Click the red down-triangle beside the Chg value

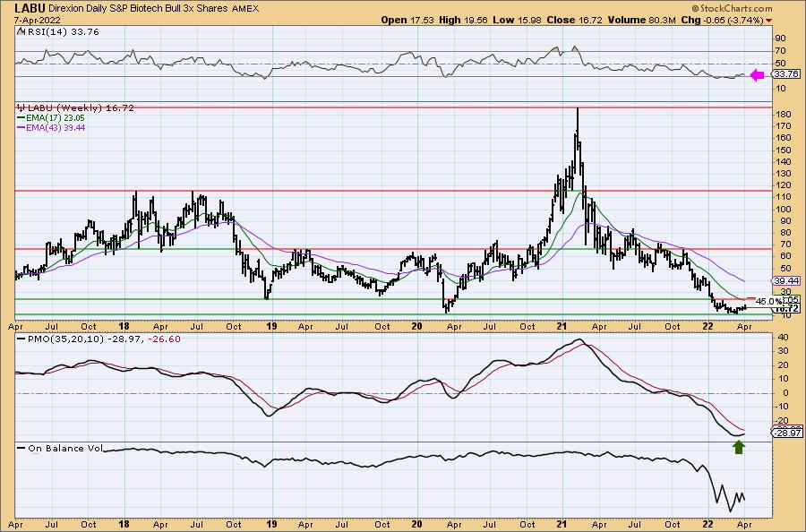tap(769, 21)
